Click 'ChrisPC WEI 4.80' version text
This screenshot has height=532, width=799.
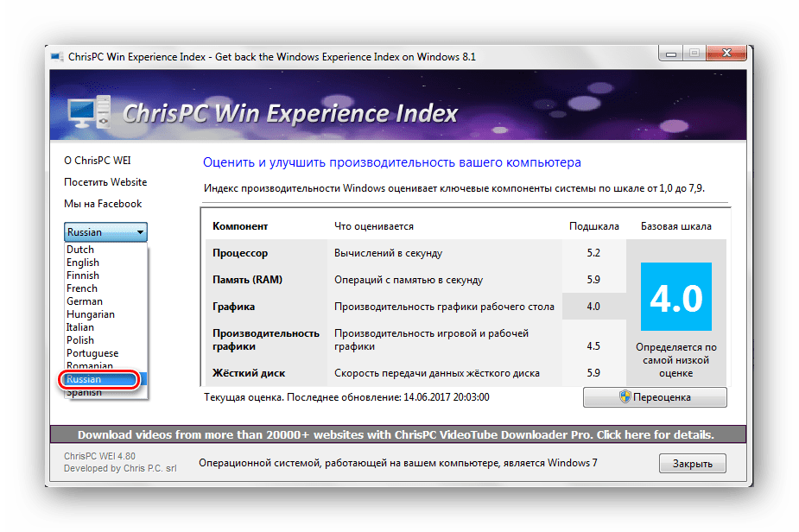100,456
